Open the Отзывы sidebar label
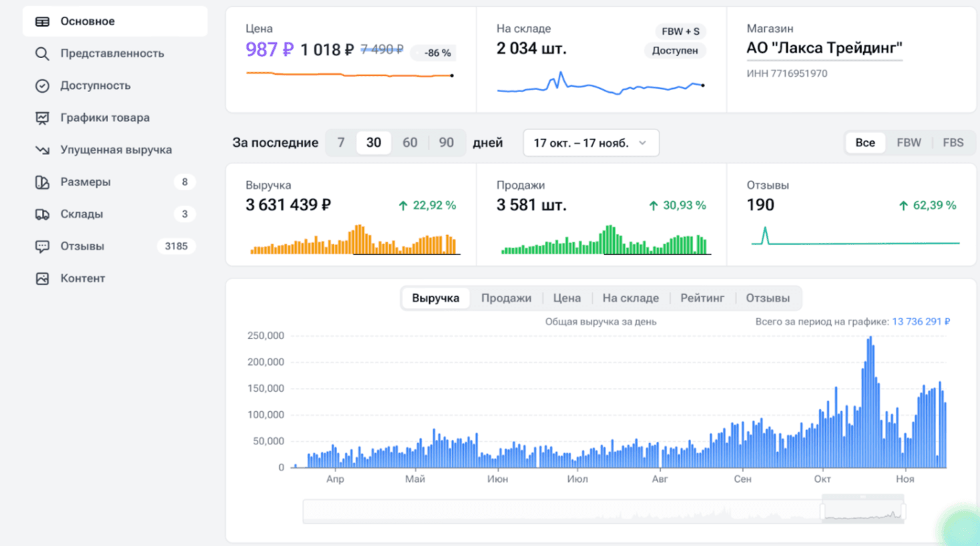The width and height of the screenshot is (980, 546). point(82,246)
